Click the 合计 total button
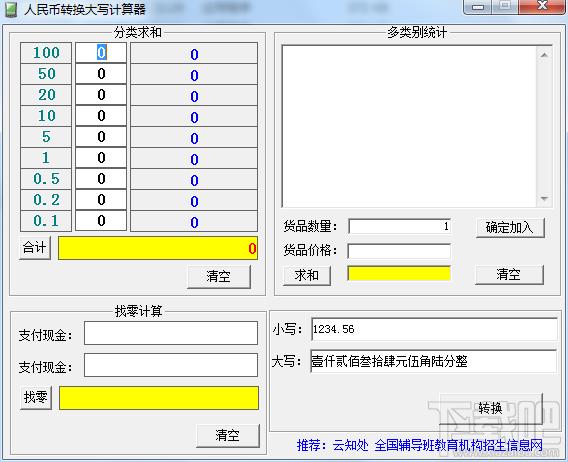 click(35, 248)
